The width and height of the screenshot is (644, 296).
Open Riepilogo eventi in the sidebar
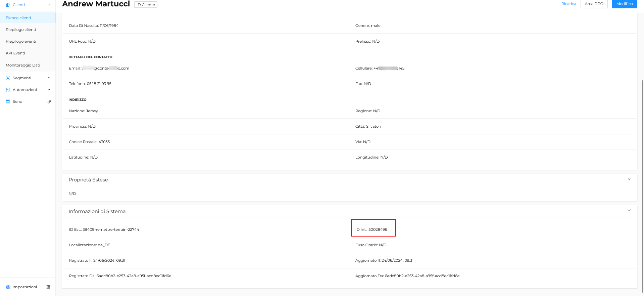coord(28,41)
